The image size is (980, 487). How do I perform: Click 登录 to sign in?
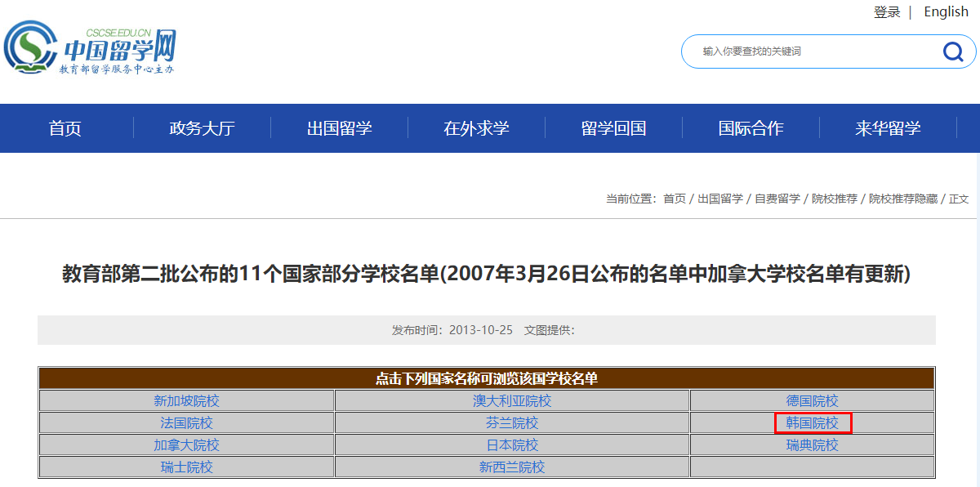[x=887, y=11]
